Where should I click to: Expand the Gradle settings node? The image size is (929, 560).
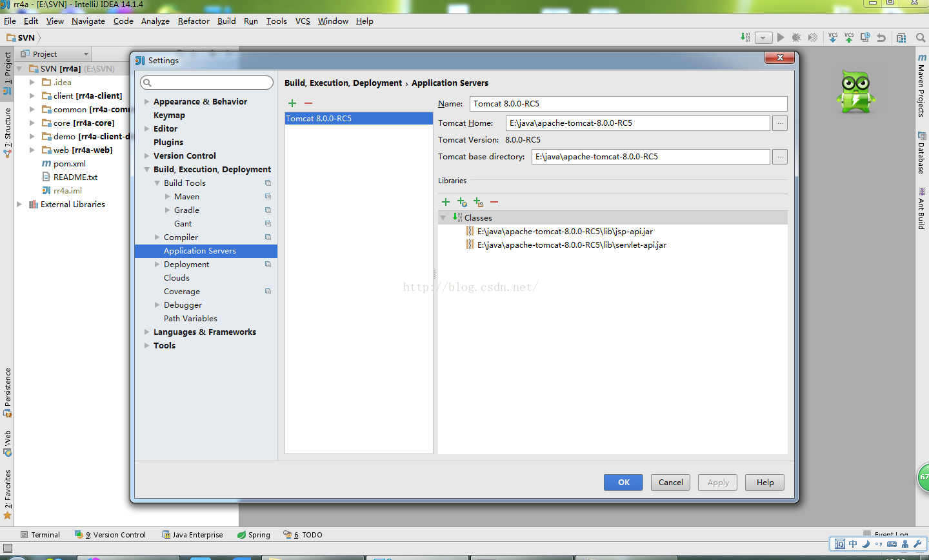click(168, 210)
